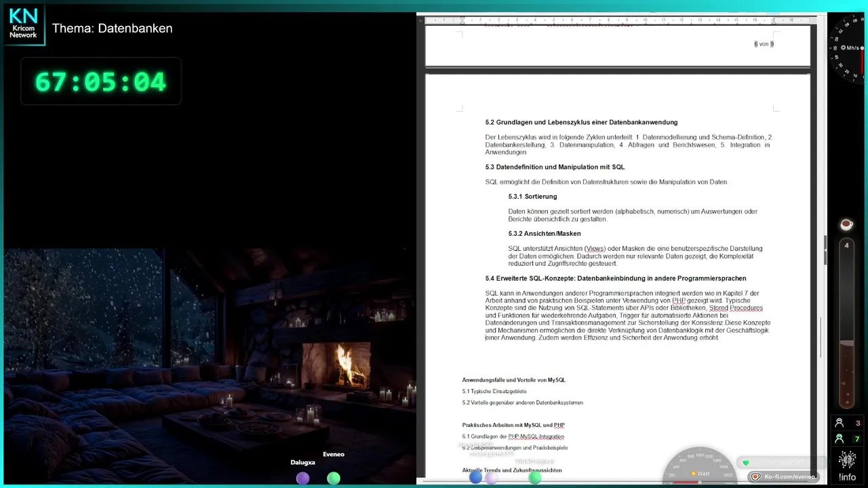
Task: Click the Watt power gauge
Action: coord(700,467)
